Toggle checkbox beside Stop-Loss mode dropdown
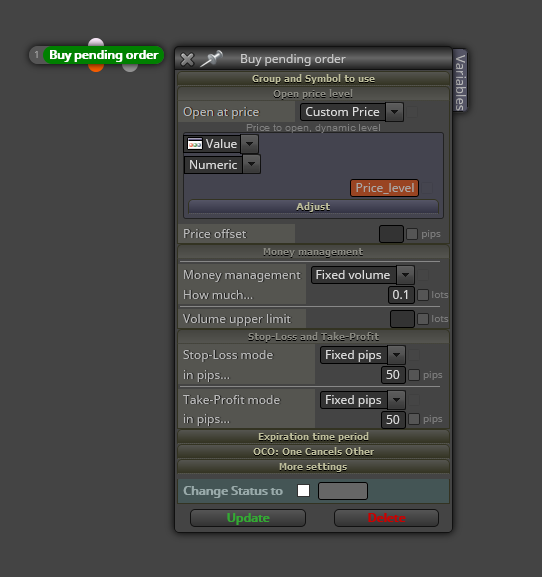This screenshot has height=577, width=542. [414, 355]
